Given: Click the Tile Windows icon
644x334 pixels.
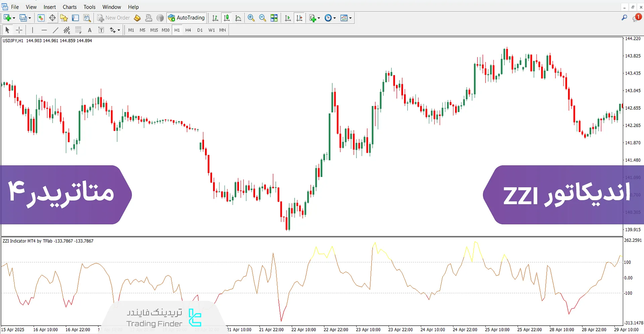Looking at the screenshot, I should coord(274,18).
